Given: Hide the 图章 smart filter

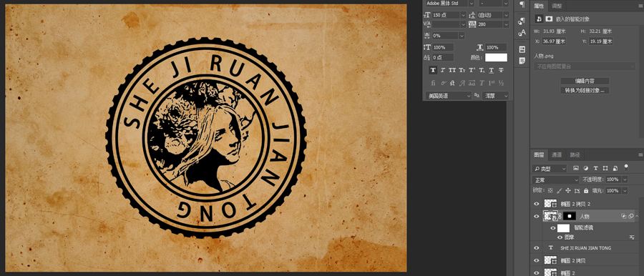Looking at the screenshot, I should pos(560,237).
